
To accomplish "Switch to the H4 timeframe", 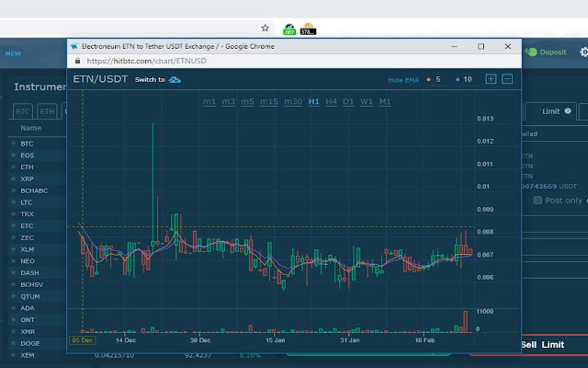I will click(x=331, y=101).
